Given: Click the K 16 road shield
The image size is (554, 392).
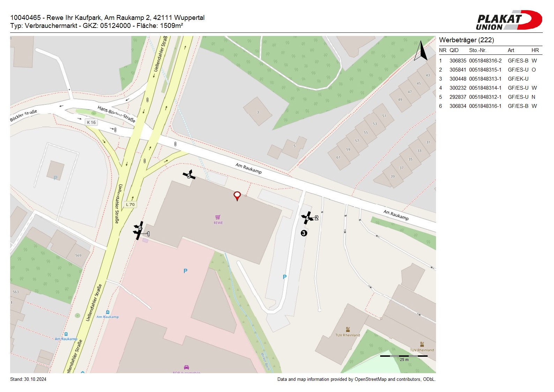Looking at the screenshot, I should [91, 123].
